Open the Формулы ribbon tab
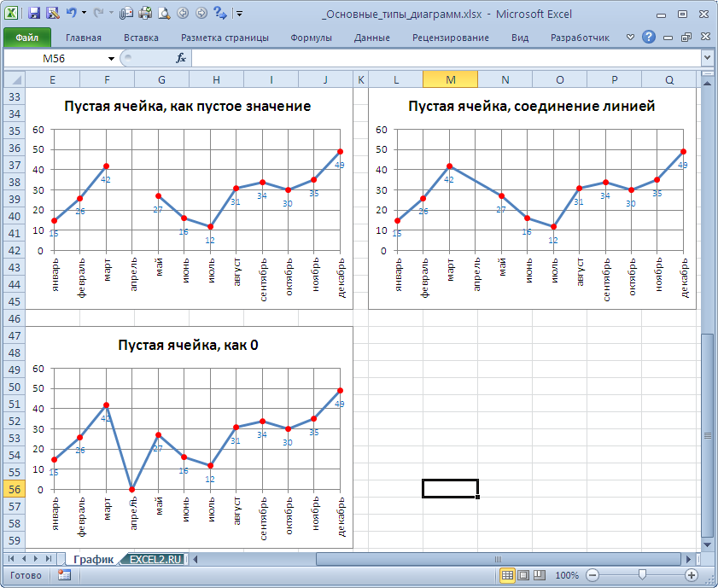Screen dimensions: 718x588 pyautogui.click(x=311, y=38)
